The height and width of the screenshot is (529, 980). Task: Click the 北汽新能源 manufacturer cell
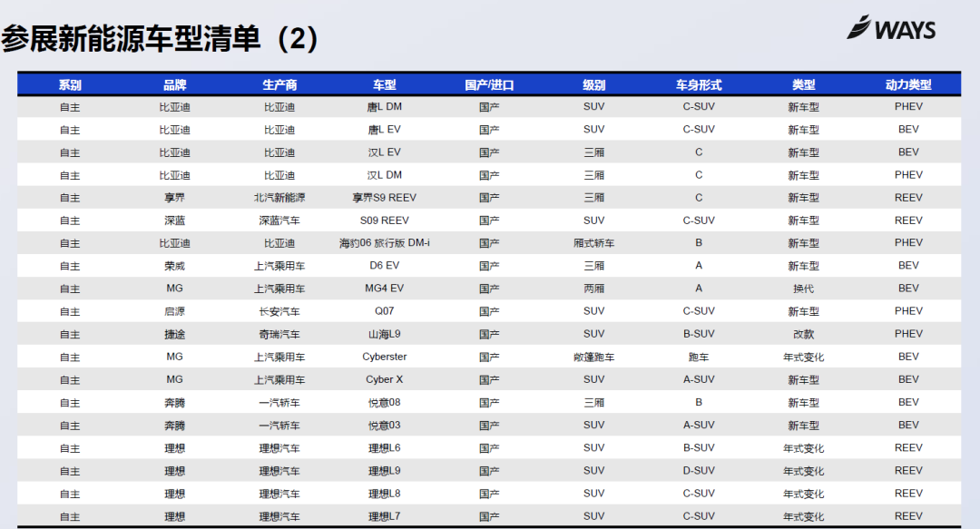click(x=279, y=198)
